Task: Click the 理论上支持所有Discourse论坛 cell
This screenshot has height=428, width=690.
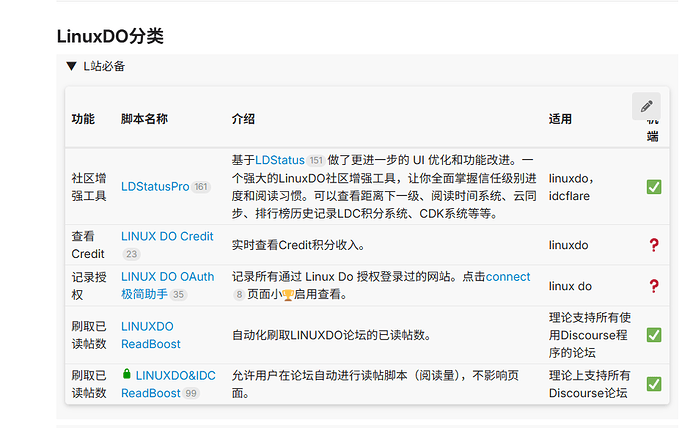Action: (589, 384)
